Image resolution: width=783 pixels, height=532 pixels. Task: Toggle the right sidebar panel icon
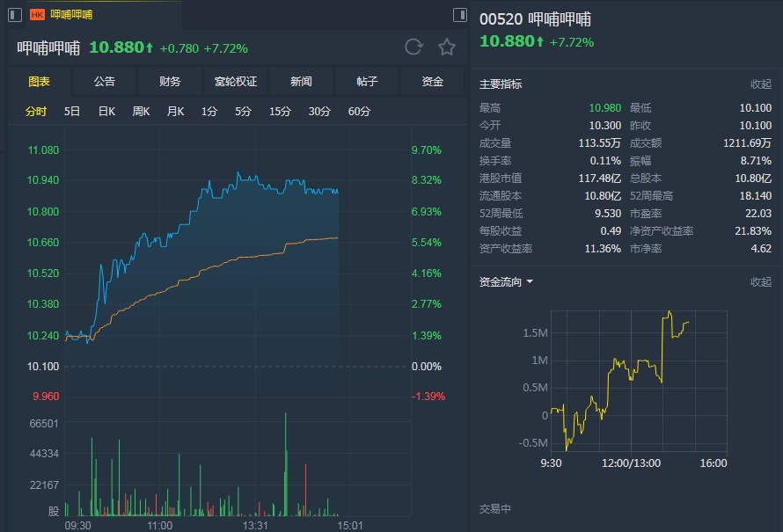(460, 14)
